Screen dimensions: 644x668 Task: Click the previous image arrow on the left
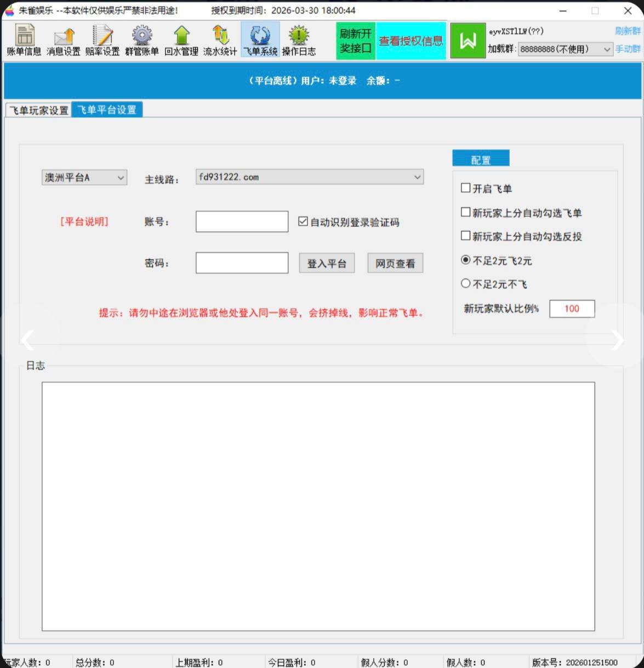coord(27,340)
